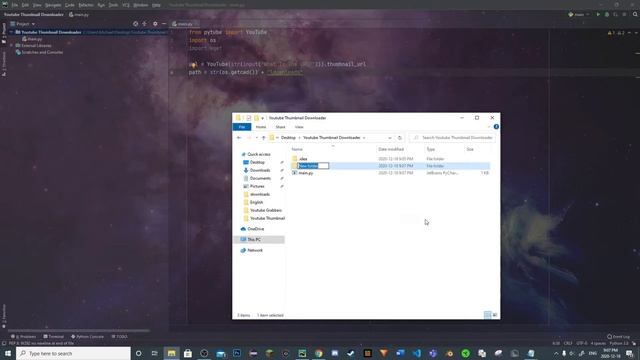
Task: Click the New folder rename text box
Action: [x=313, y=166]
